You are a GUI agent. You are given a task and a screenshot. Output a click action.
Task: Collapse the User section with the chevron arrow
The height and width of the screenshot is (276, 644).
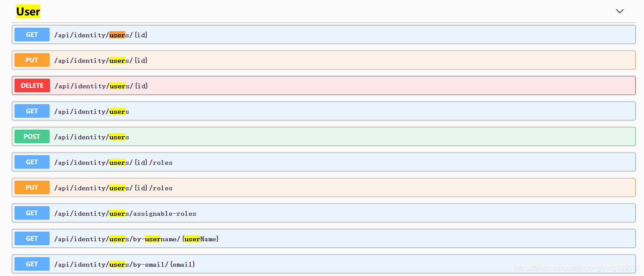(619, 11)
